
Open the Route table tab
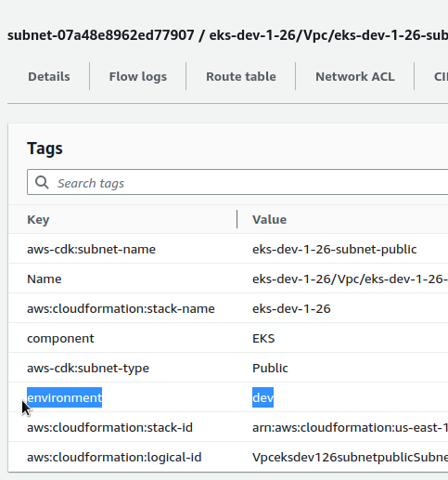click(241, 76)
